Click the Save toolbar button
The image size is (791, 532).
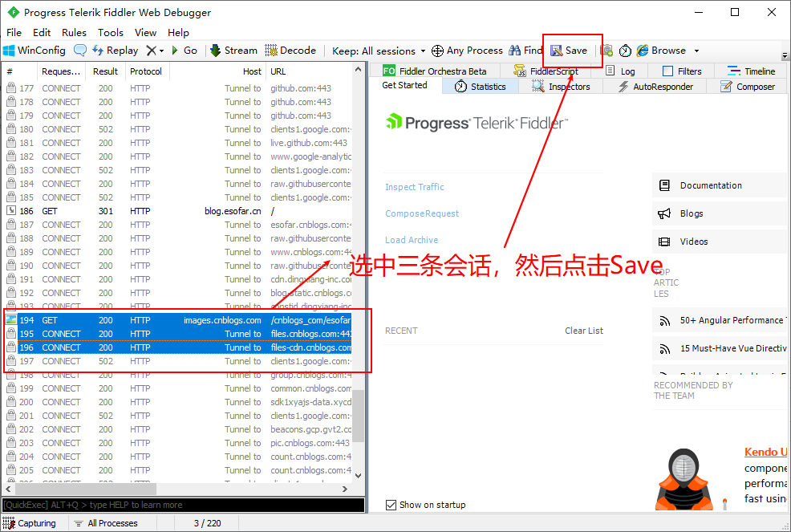pyautogui.click(x=569, y=51)
